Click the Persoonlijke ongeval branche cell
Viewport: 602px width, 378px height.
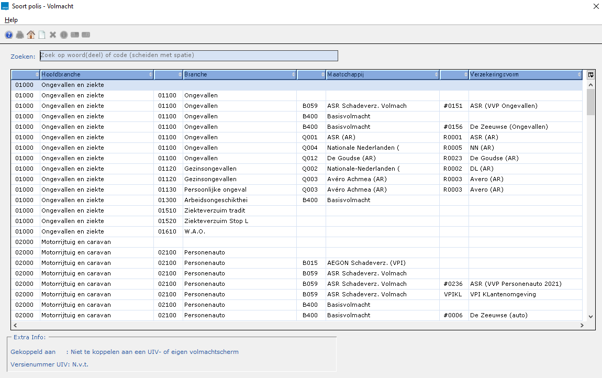click(x=240, y=190)
